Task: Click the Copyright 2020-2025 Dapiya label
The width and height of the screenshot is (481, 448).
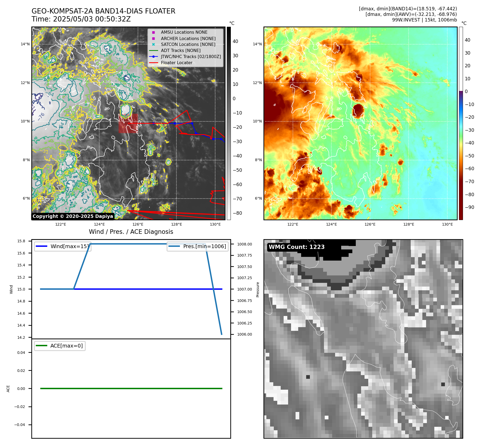Action: pos(73,216)
